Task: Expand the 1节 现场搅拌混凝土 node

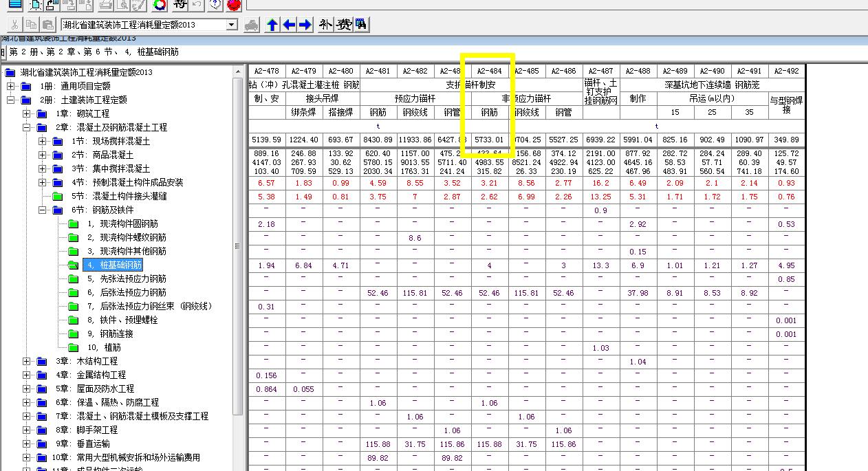Action: point(42,141)
